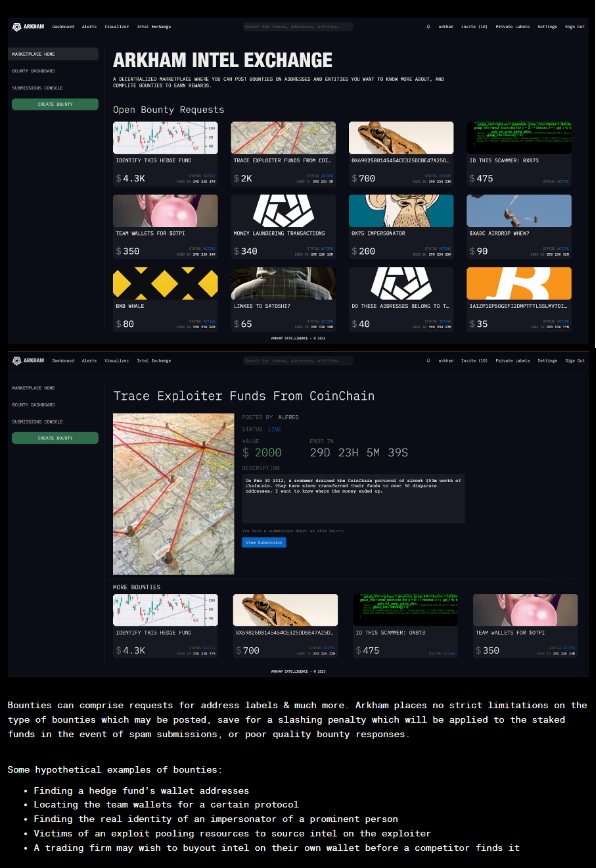Open Submissions Console in the marketplace home sidebar
The height and width of the screenshot is (868, 596).
pyautogui.click(x=37, y=88)
